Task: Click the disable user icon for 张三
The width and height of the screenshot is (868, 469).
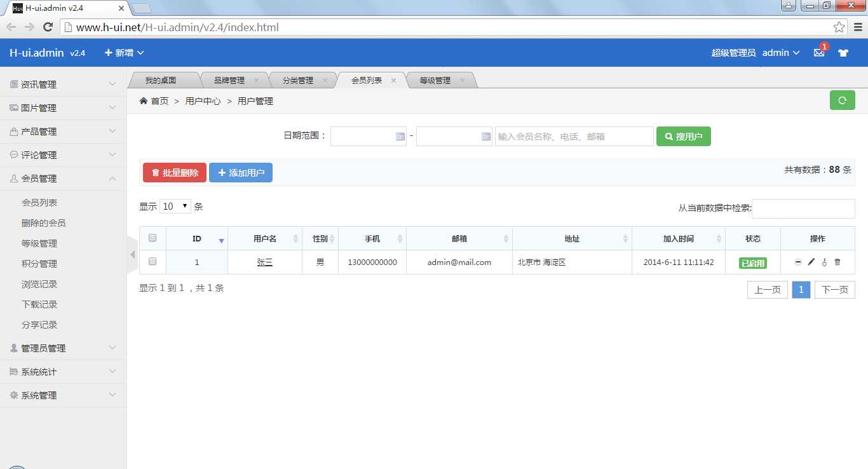Action: pos(798,262)
